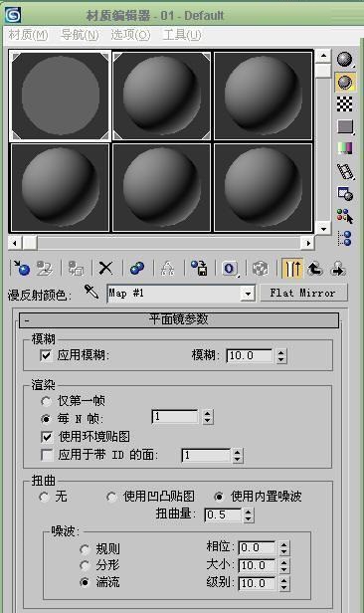The width and height of the screenshot is (364, 613).
Task: Collapse the 平面镜参数 rollout header
Action: [179, 320]
